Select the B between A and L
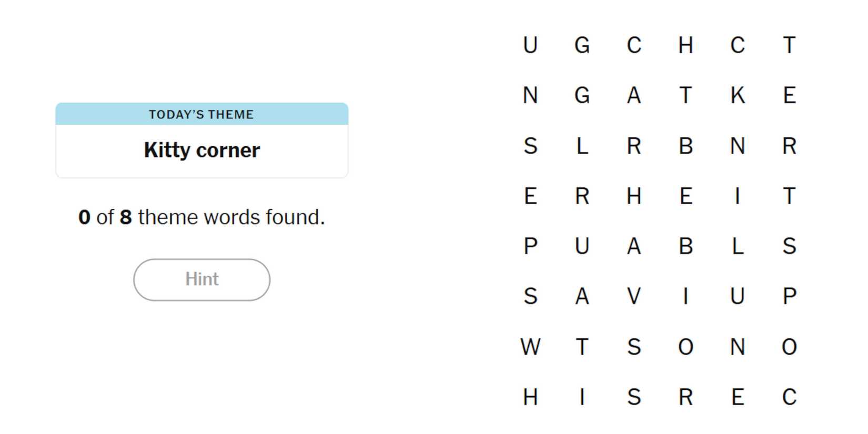The image size is (868, 434). (x=685, y=246)
